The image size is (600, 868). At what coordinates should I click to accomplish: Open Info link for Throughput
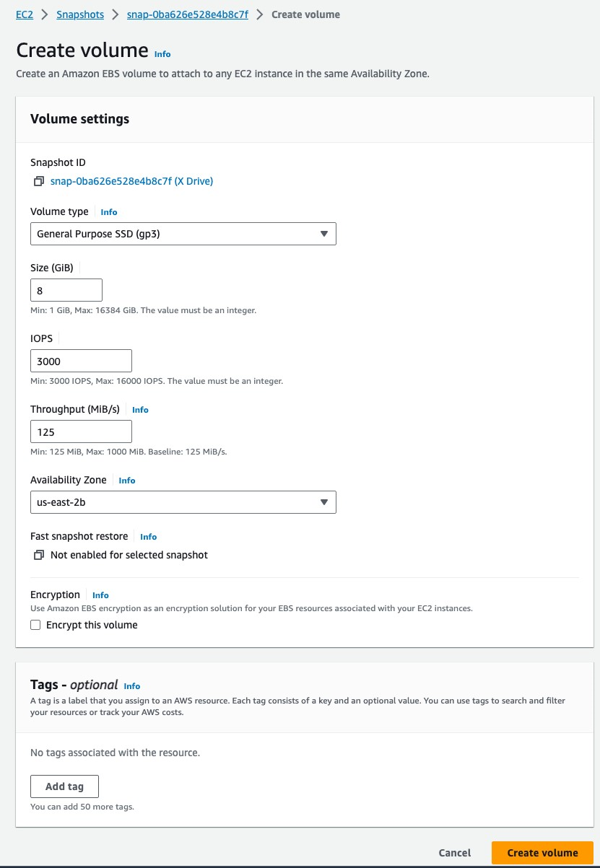click(x=140, y=410)
